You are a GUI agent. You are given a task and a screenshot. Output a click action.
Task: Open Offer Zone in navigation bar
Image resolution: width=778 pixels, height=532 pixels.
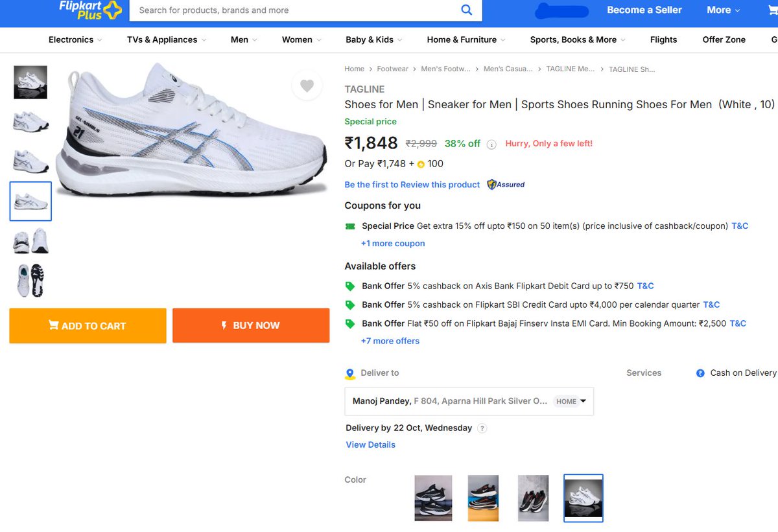[x=724, y=40]
